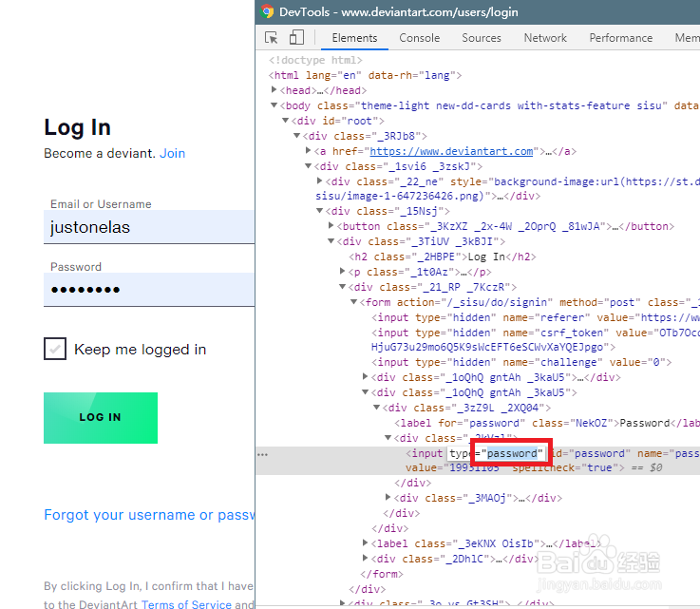Expand the div class="_3MAOj" node
Screen dimensions: 700x609
388,497
